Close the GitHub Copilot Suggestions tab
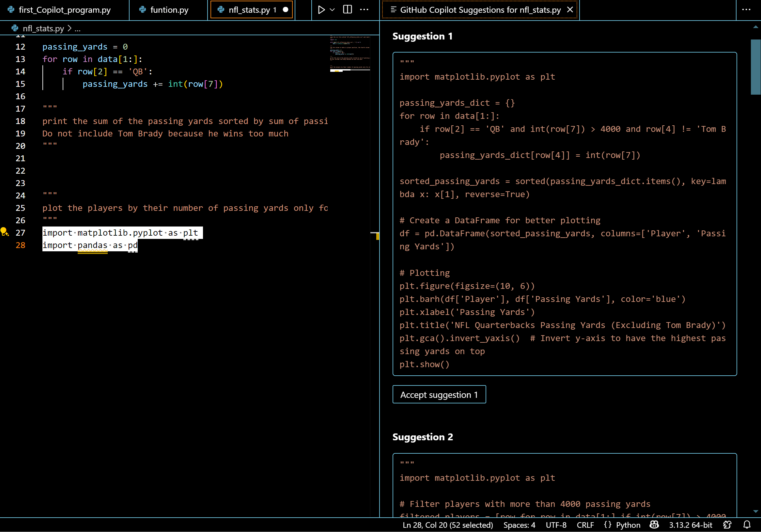761x532 pixels. (570, 9)
